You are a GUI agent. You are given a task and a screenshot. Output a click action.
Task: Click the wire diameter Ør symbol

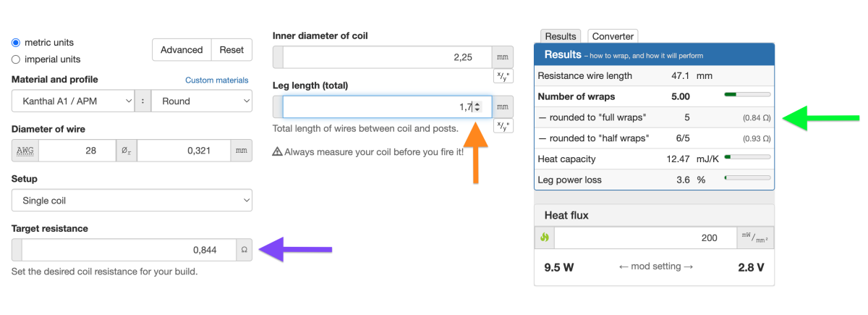click(127, 151)
